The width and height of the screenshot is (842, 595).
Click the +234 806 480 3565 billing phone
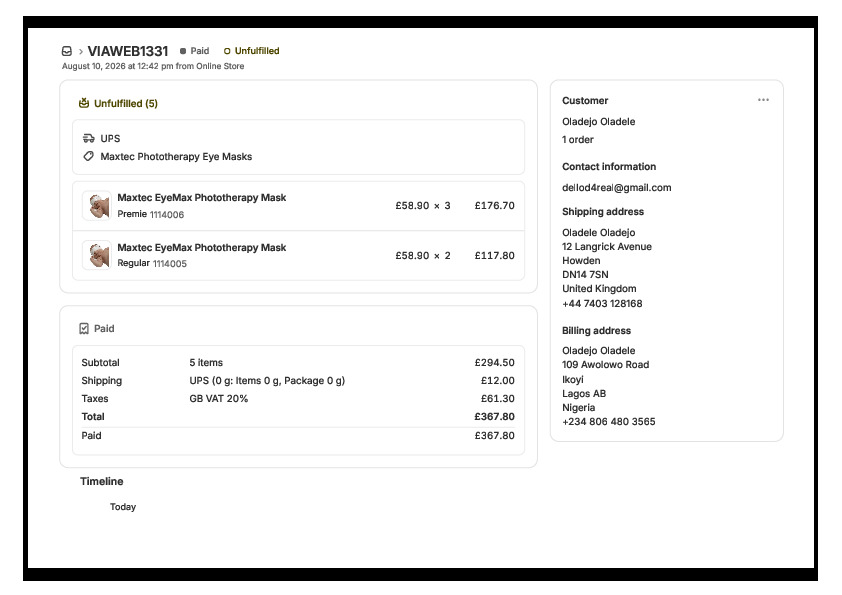pos(608,422)
